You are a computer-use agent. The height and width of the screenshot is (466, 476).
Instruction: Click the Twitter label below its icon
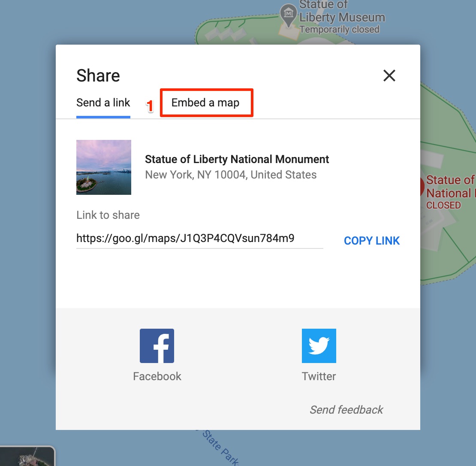tap(319, 376)
